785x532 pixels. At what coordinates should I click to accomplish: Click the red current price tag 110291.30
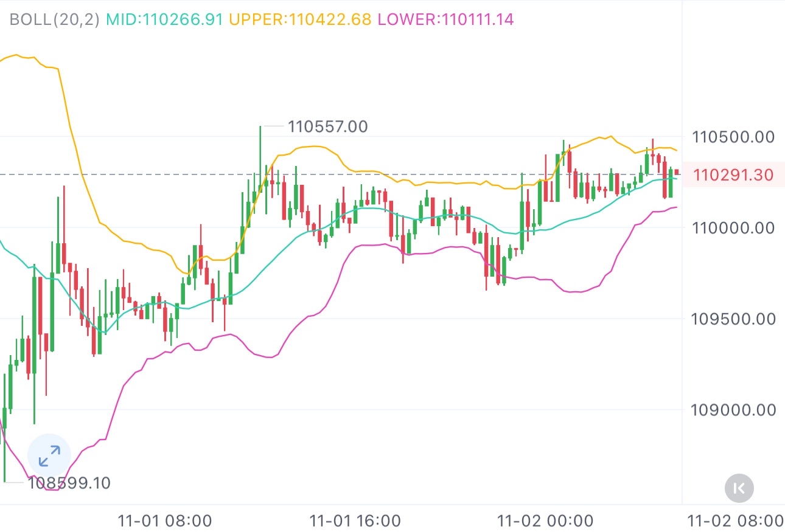733,176
